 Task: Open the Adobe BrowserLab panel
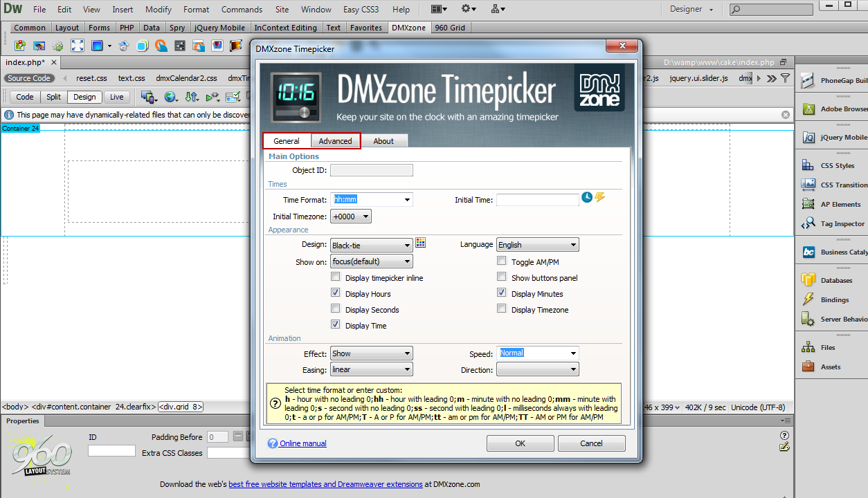pyautogui.click(x=833, y=109)
